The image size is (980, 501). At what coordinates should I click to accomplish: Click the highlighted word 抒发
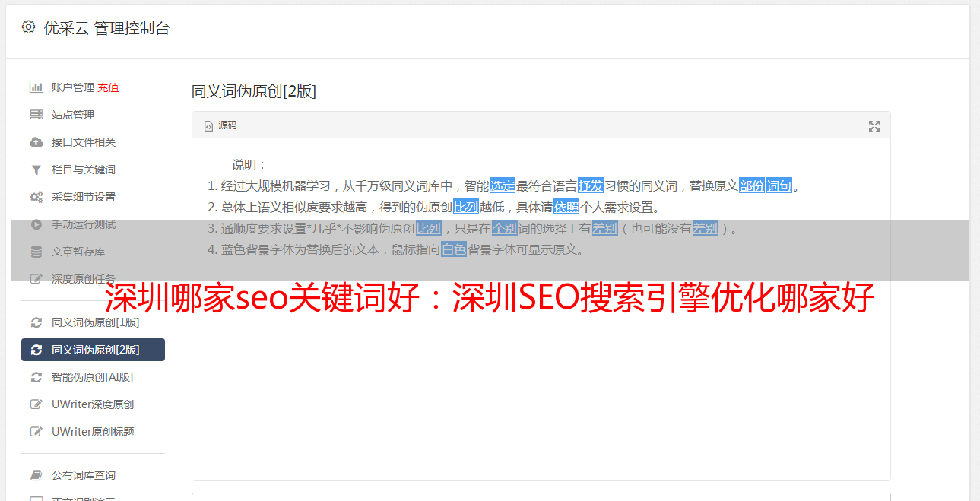point(591,185)
